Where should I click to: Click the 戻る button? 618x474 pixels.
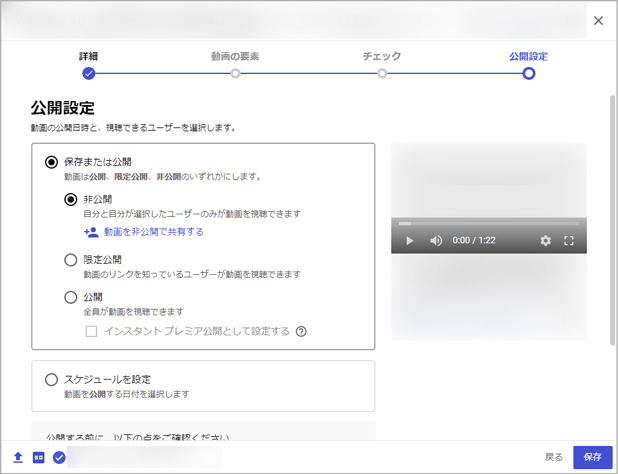tap(553, 457)
